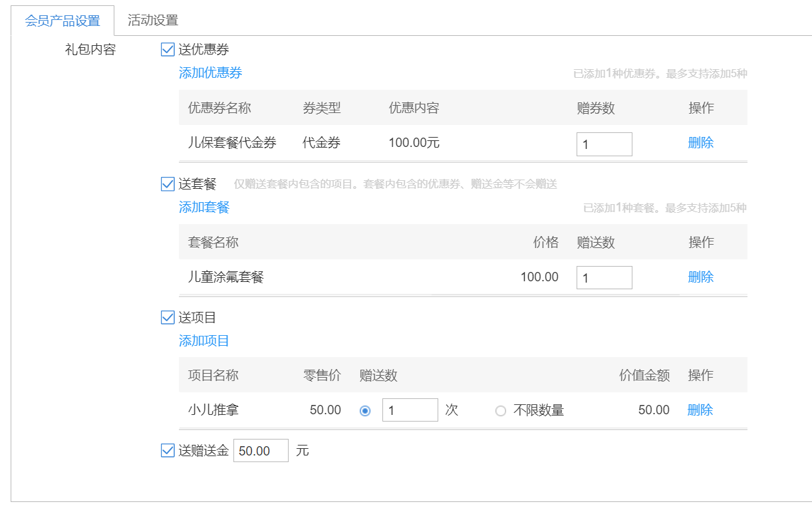Click the 赠送数 input for 儿童涂氟套餐
The height and width of the screenshot is (514, 812).
pyautogui.click(x=604, y=278)
